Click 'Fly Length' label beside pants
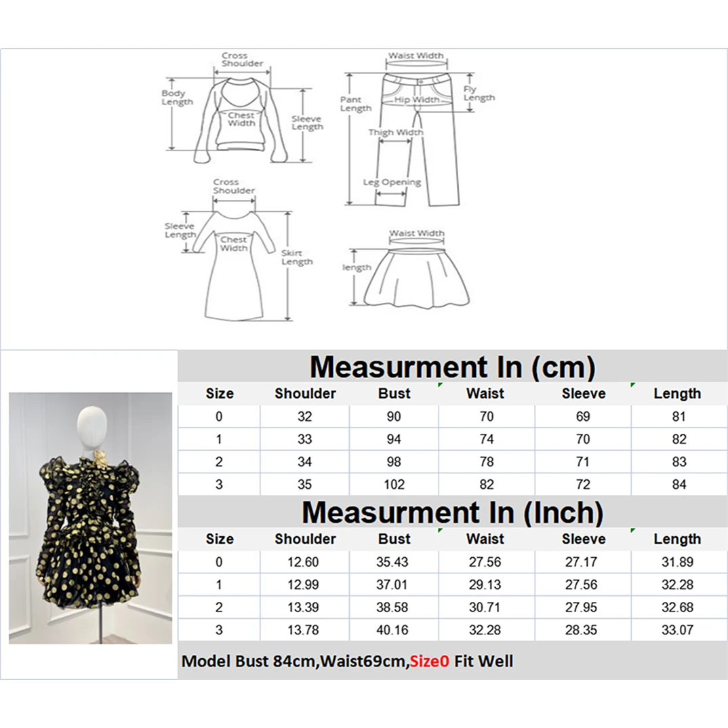The width and height of the screenshot is (728, 728). coord(479,94)
